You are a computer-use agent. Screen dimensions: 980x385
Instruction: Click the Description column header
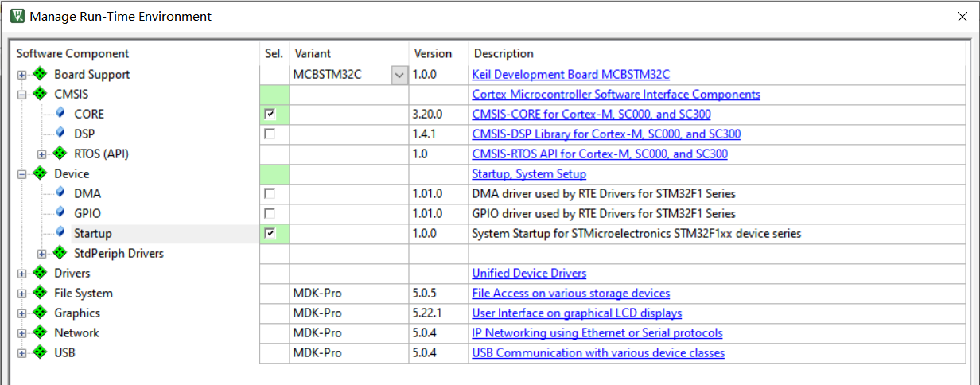click(504, 54)
